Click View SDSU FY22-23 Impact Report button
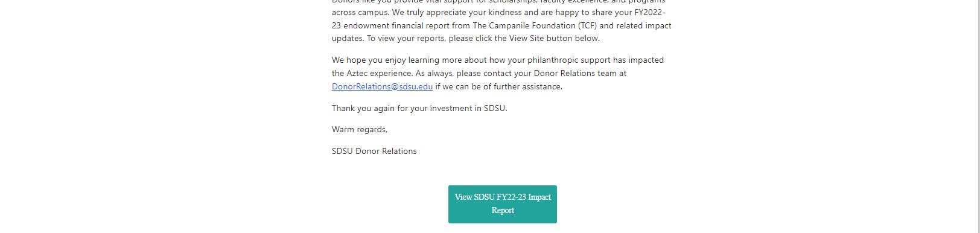The image size is (980, 233). coord(503,204)
